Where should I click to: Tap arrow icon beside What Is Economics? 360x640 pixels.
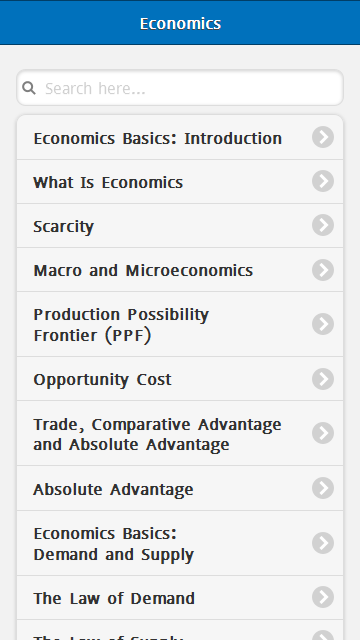(x=323, y=181)
